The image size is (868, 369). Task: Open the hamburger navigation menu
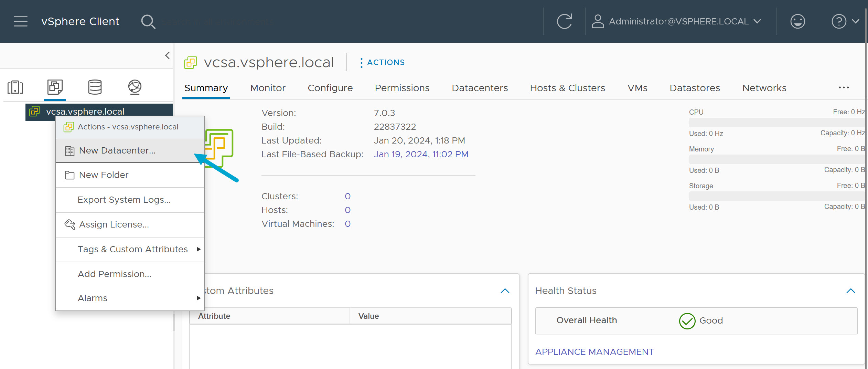20,21
